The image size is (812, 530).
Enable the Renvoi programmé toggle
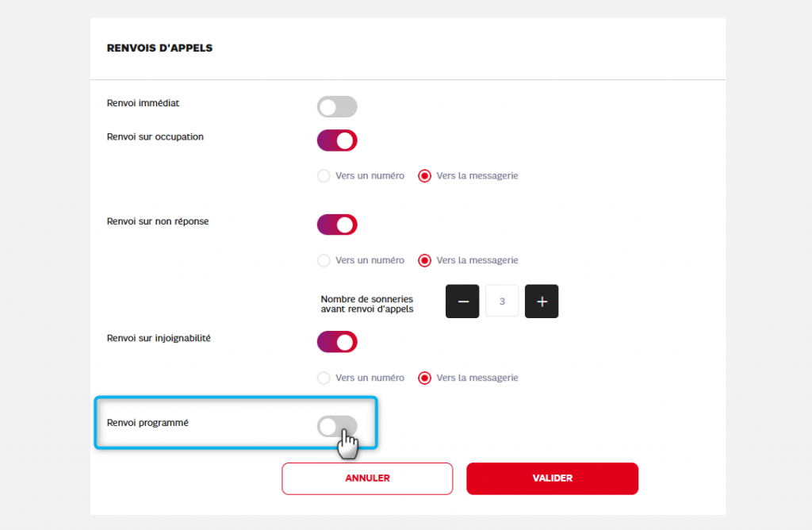click(x=337, y=427)
